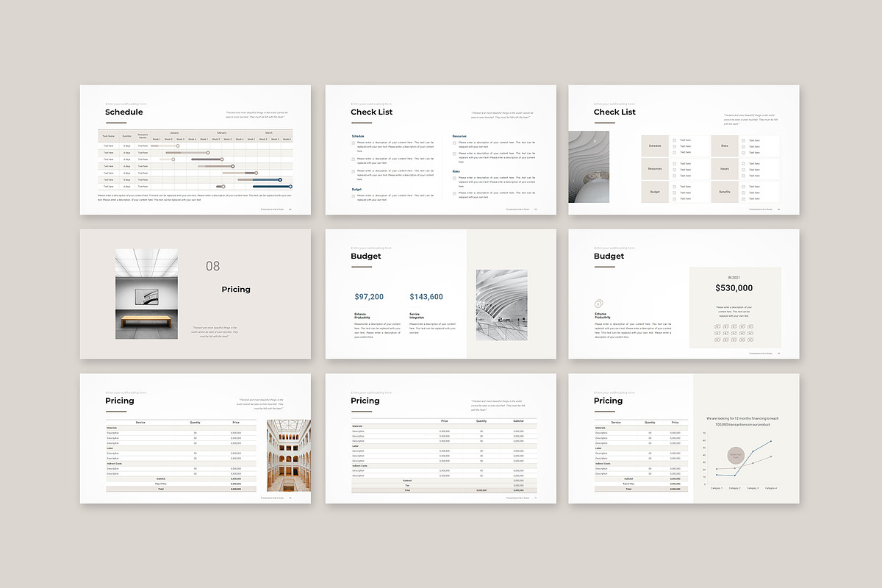Open the Check List title heading
Image resolution: width=882 pixels, height=588 pixels.
point(371,112)
